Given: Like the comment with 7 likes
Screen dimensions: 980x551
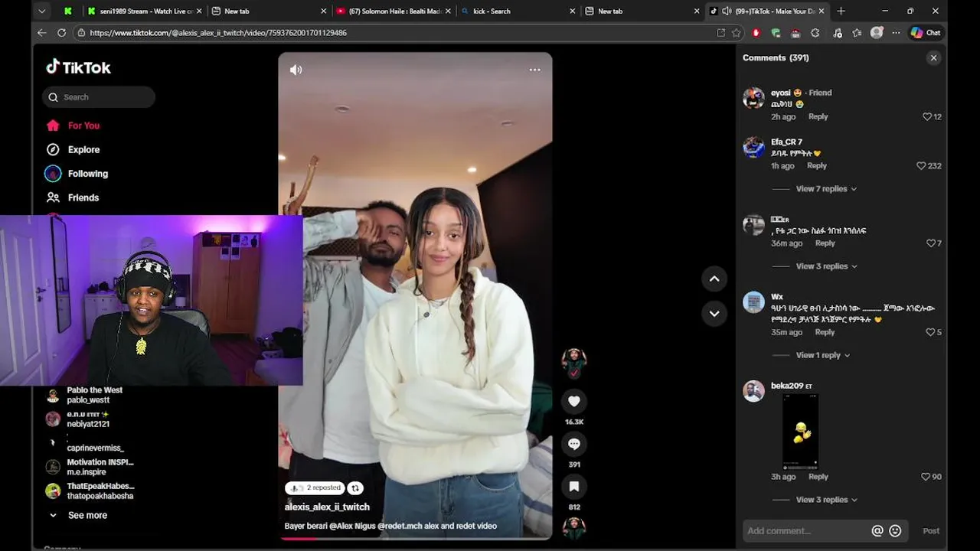Looking at the screenshot, I should coord(930,243).
